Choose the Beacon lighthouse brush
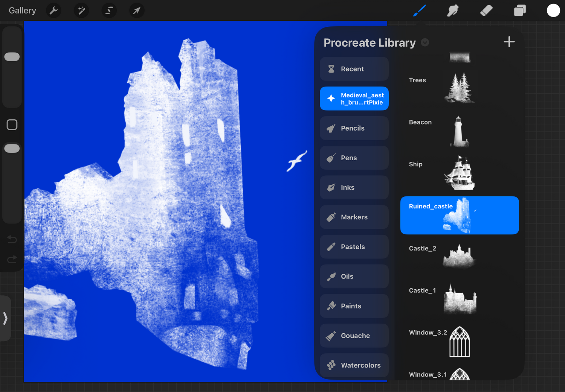The height and width of the screenshot is (392, 565). point(460,131)
